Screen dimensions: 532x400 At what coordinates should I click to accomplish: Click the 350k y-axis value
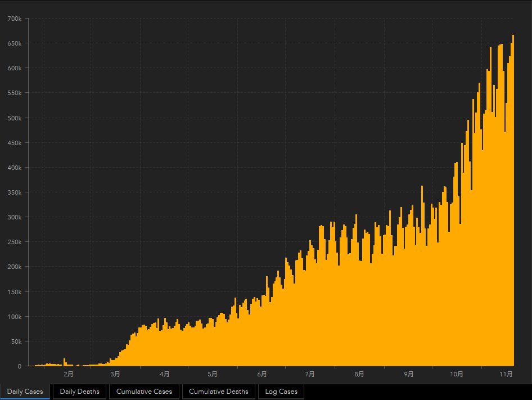[x=14, y=192]
